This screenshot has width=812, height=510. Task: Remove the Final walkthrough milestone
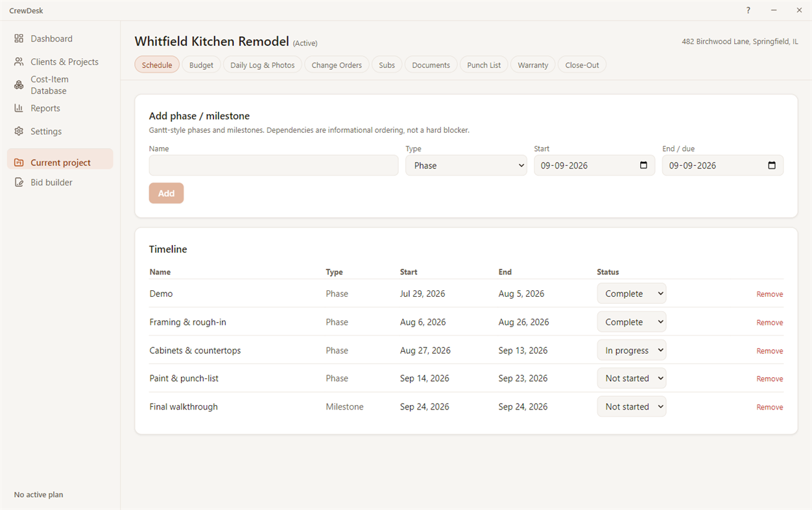[x=770, y=408]
